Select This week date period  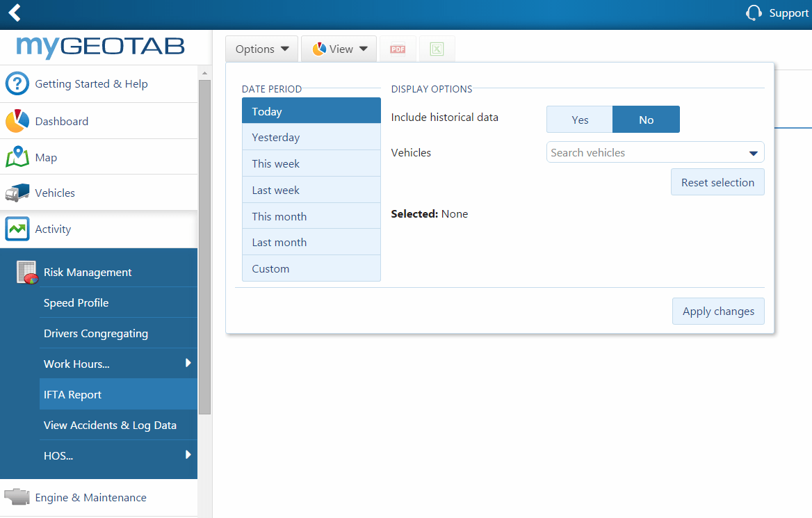[311, 163]
